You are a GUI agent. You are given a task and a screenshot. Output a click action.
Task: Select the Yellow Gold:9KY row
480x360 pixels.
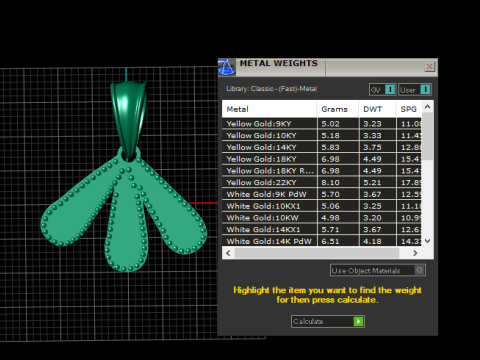(322, 124)
